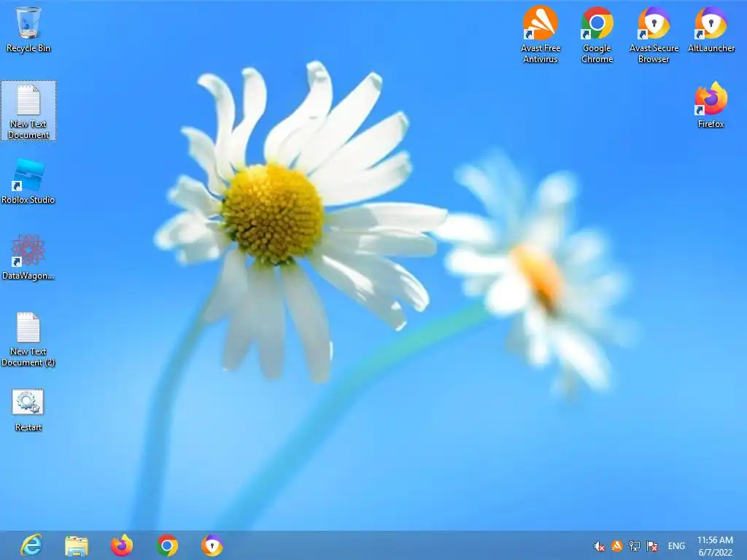747x560 pixels.
Task: Click the 'Firefox' desktop label text
Action: point(711,124)
